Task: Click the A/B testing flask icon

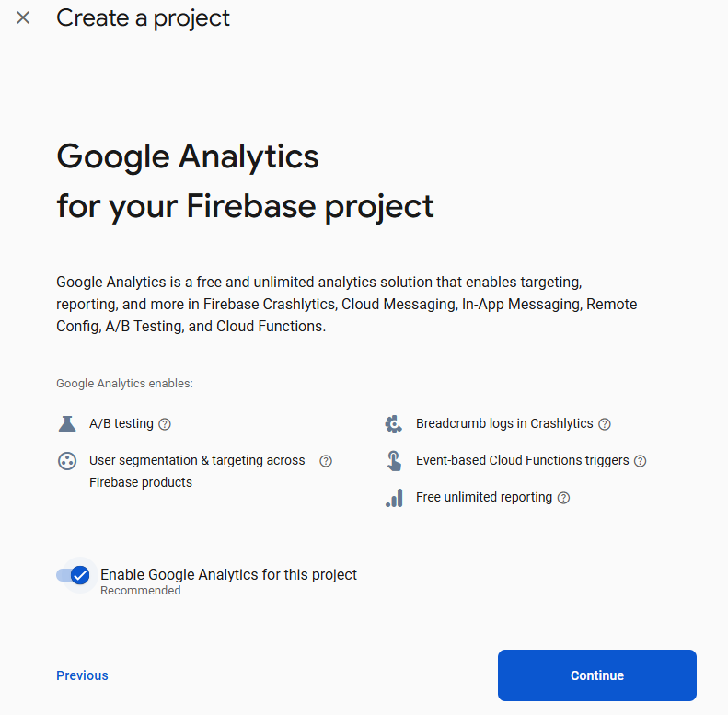Action: [x=66, y=424]
